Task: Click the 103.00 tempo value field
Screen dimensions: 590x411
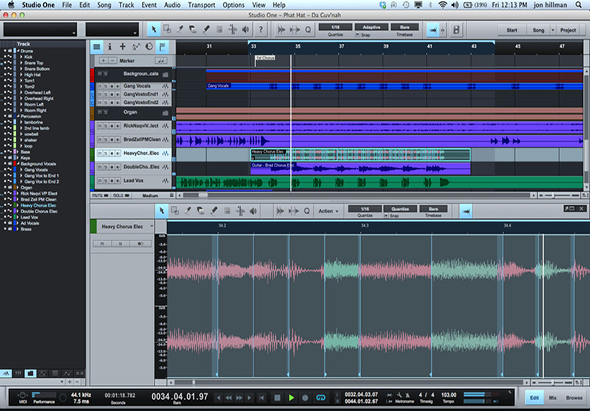Action: coord(448,395)
